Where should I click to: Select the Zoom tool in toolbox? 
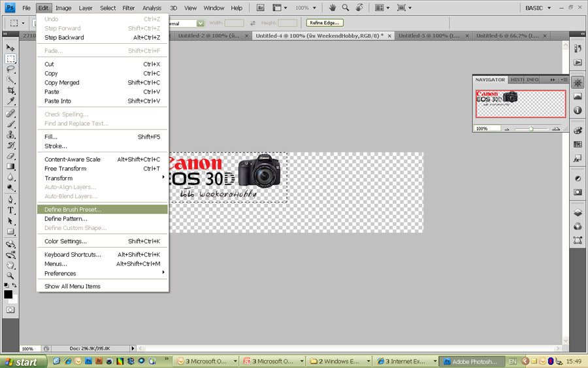[x=10, y=275]
